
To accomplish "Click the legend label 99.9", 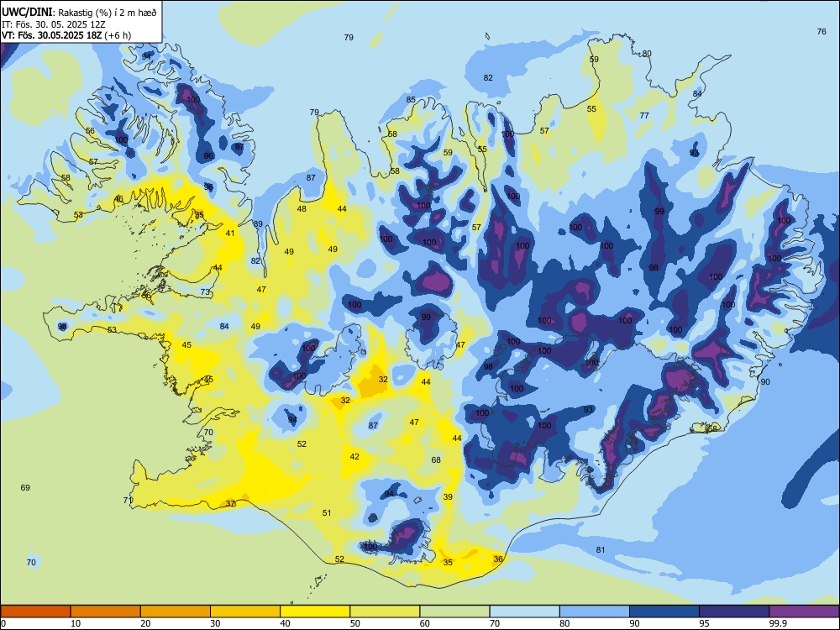I will pos(778,623).
